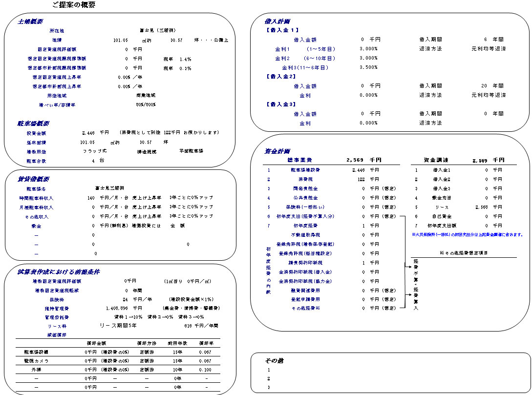Screen dimensions: 532x395
Task: Click the maintenance cost value '1,408,896'
Action: coord(117,308)
